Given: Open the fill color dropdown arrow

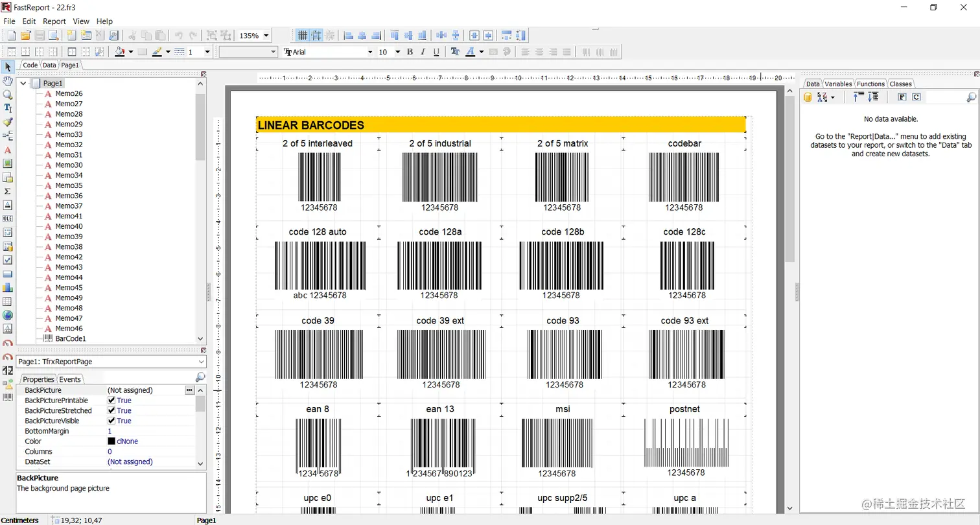Looking at the screenshot, I should point(131,52).
